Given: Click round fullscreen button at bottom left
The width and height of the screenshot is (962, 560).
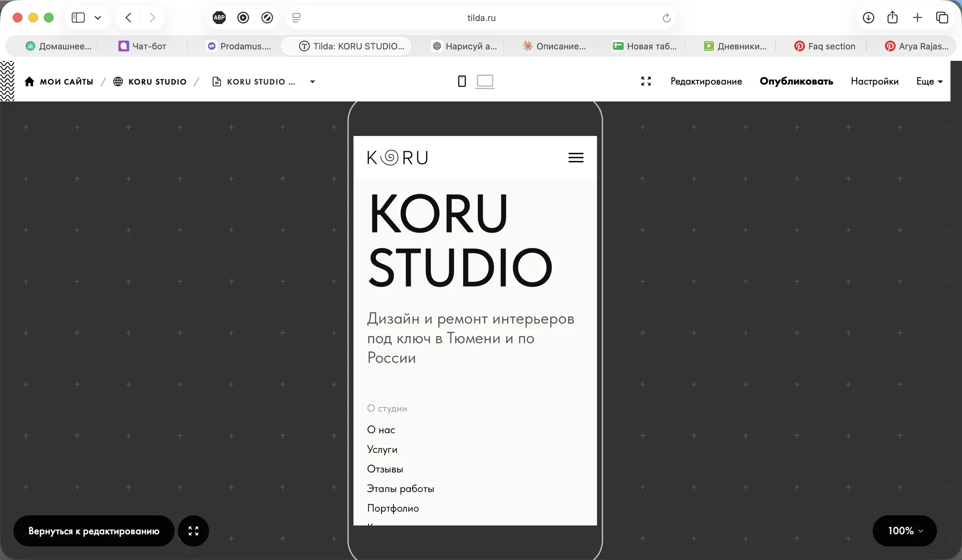Looking at the screenshot, I should 193,531.
